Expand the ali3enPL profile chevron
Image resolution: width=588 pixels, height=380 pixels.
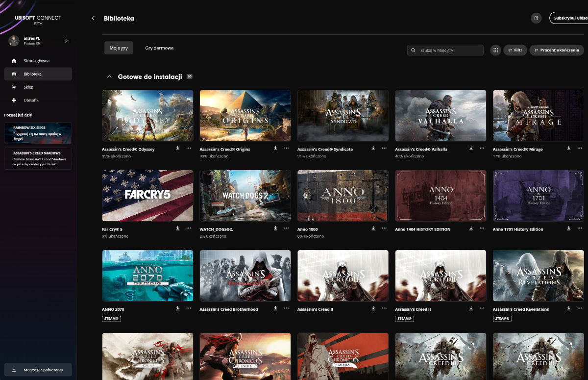[x=67, y=41]
